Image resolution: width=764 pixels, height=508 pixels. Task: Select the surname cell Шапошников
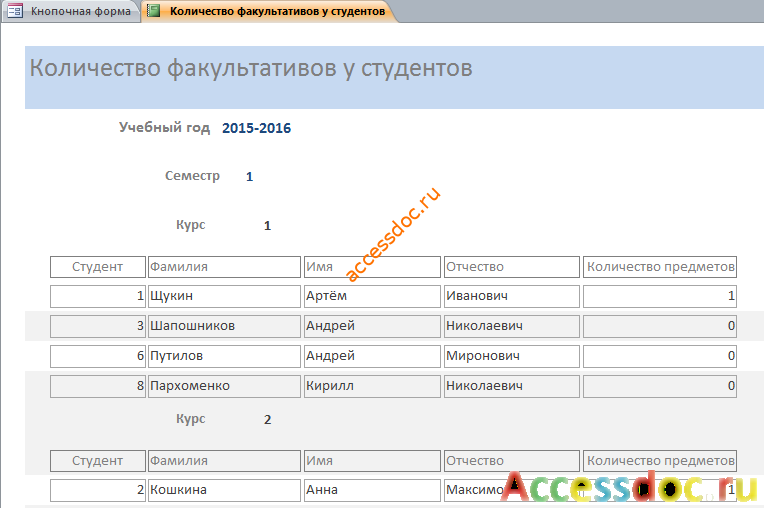224,326
